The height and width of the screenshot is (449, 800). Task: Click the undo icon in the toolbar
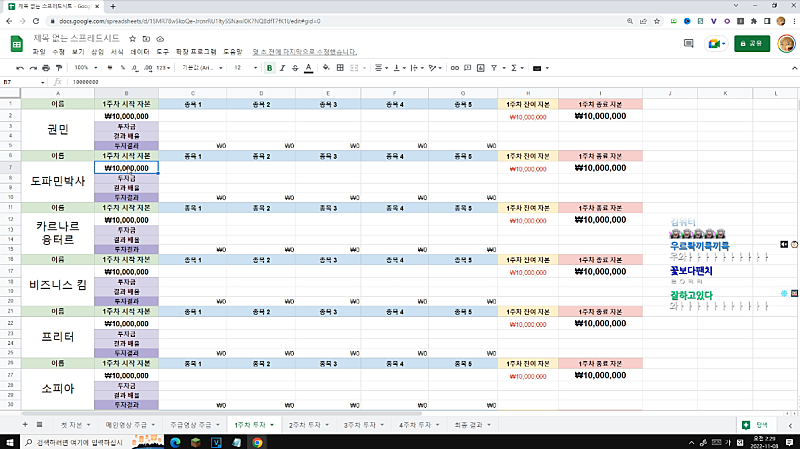point(19,68)
